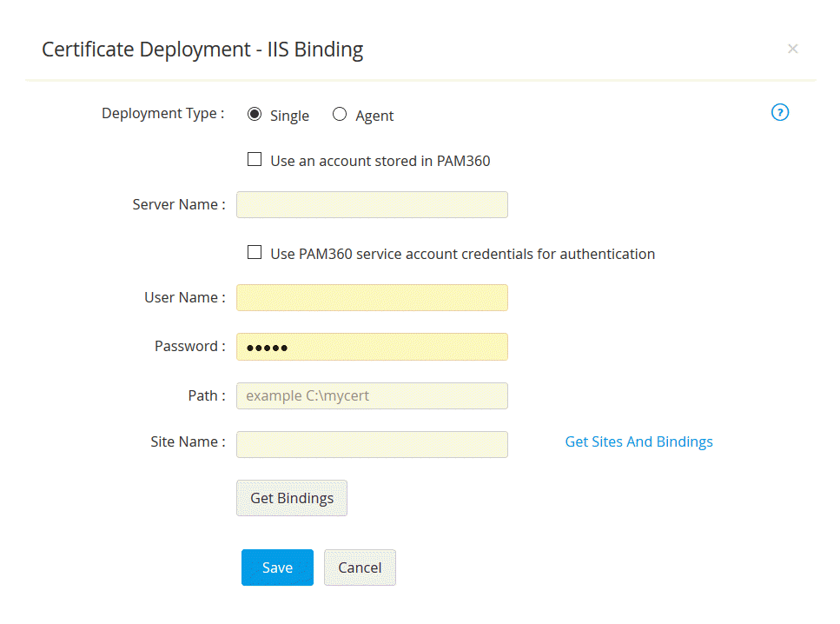Open the Get Sites And Bindings link
Screen dimensions: 840x624
(x=638, y=441)
